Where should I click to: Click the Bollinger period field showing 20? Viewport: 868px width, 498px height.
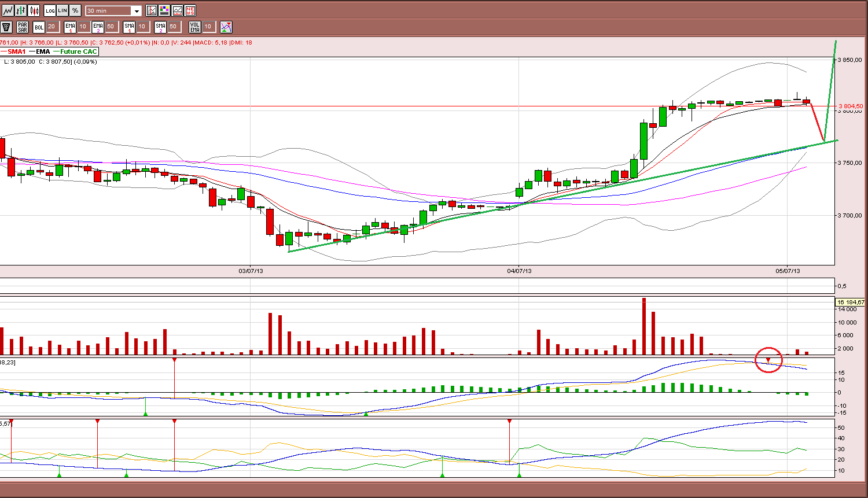pos(52,27)
